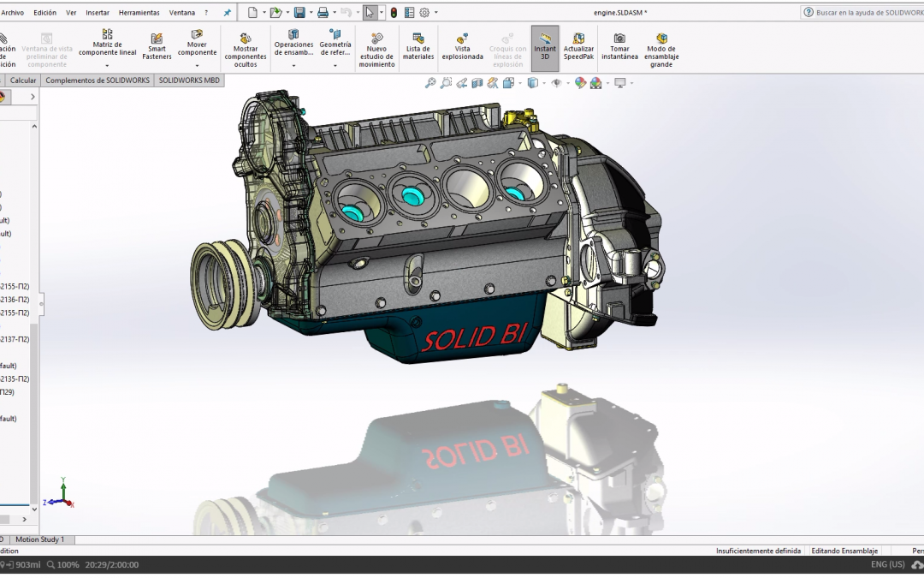
Task: Expand the save options dropdown arrow
Action: pyautogui.click(x=311, y=12)
